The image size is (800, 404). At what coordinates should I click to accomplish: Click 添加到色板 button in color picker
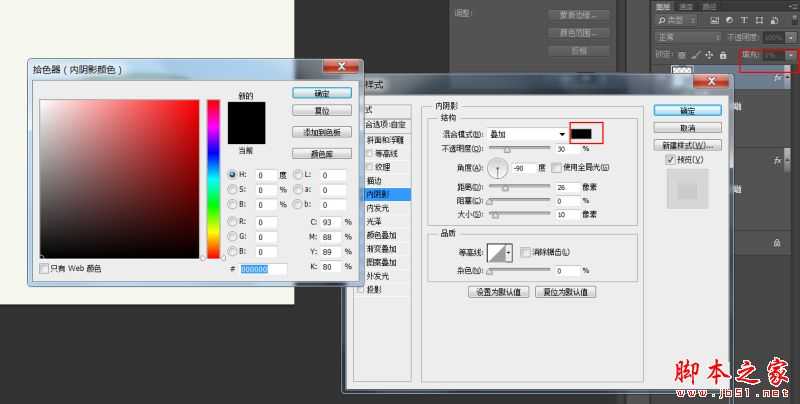(x=321, y=132)
